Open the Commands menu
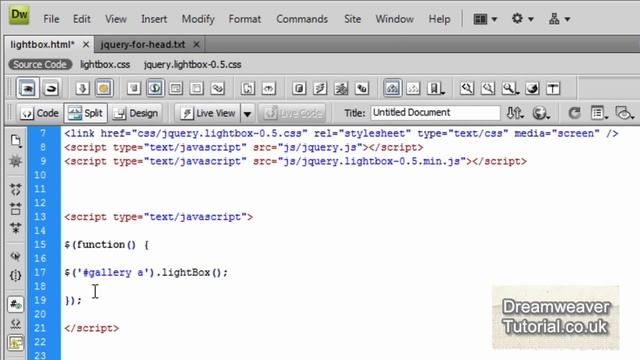The height and width of the screenshot is (360, 640). pyautogui.click(x=302, y=19)
